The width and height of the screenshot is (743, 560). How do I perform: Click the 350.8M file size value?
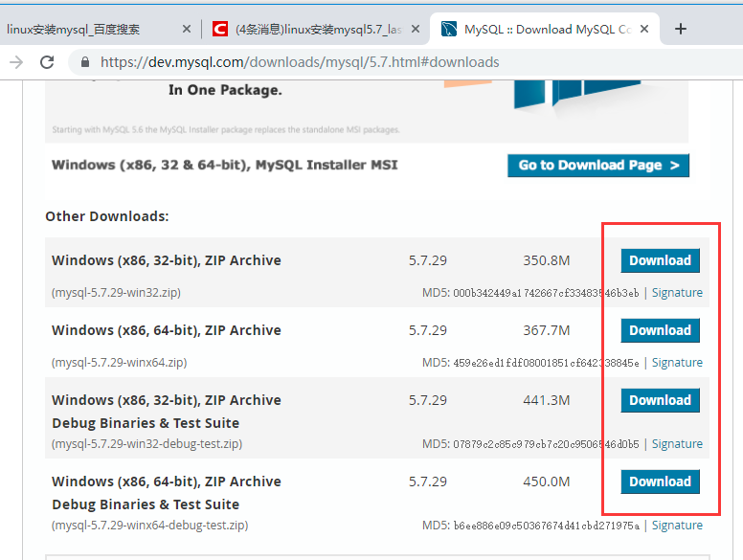[547, 260]
